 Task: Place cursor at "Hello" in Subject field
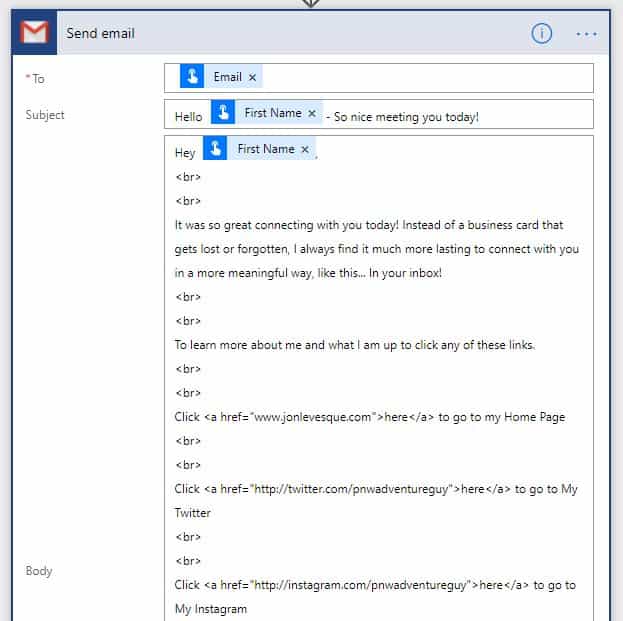[x=188, y=116]
